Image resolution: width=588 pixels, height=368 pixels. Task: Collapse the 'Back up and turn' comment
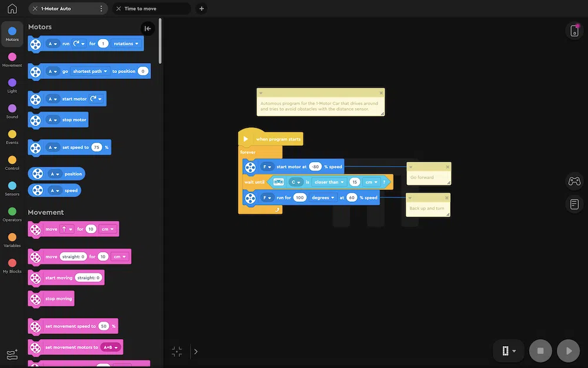click(x=410, y=198)
